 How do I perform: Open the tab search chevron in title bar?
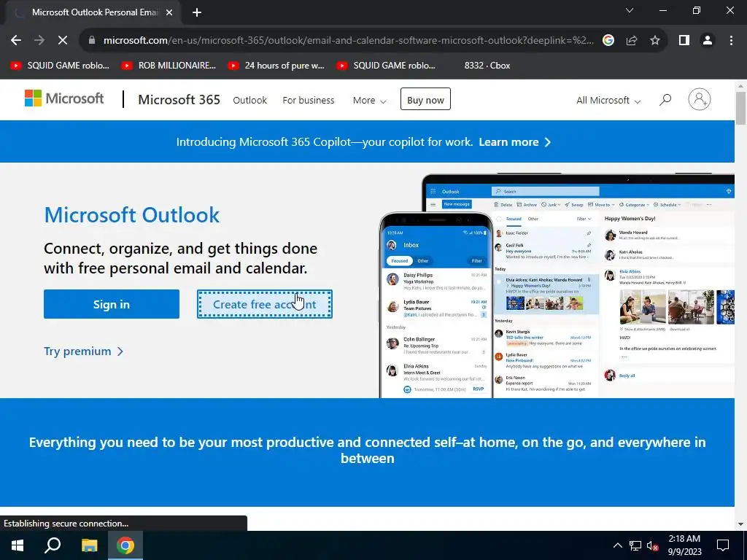tap(630, 10)
